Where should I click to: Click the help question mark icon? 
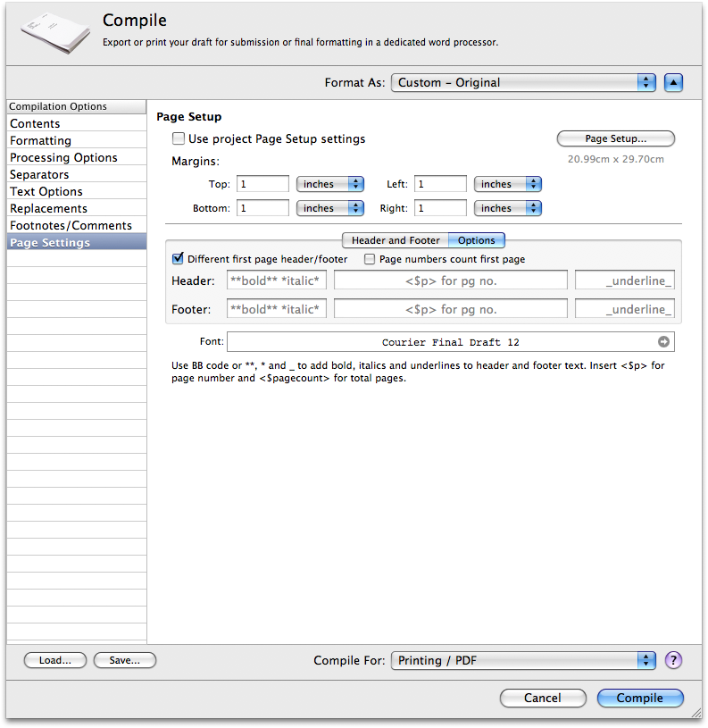pos(673,660)
